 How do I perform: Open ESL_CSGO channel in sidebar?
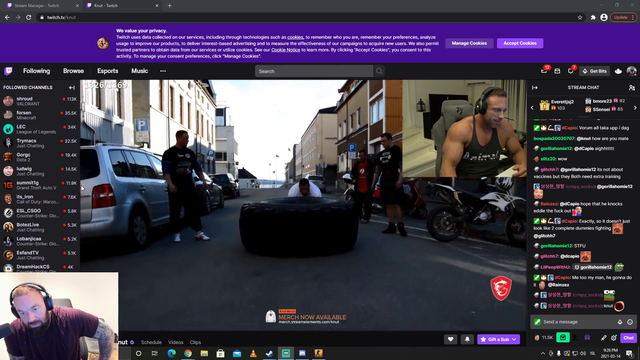[x=40, y=213]
